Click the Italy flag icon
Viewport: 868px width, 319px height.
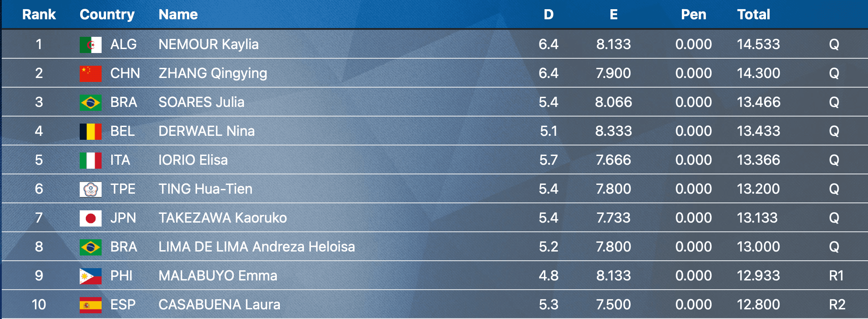click(90, 160)
